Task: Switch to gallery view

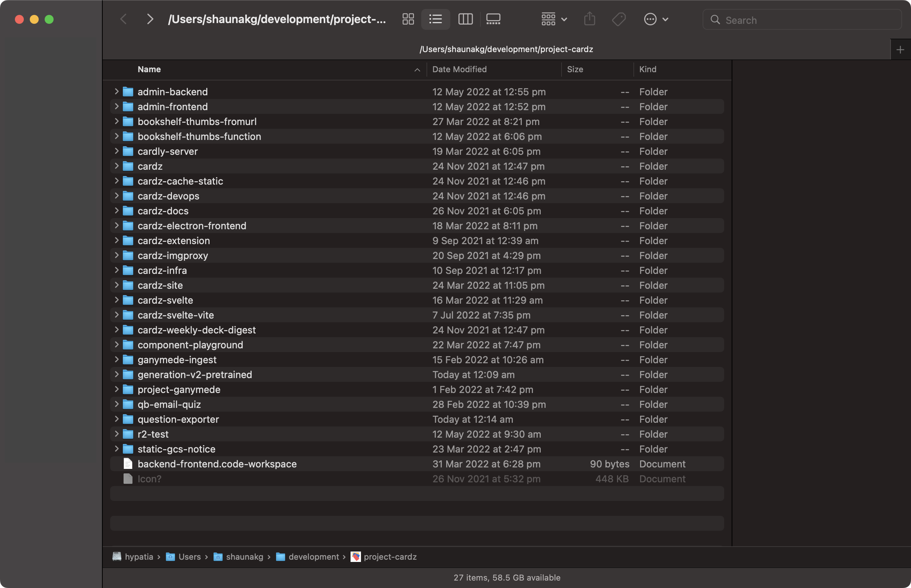Action: click(x=493, y=19)
